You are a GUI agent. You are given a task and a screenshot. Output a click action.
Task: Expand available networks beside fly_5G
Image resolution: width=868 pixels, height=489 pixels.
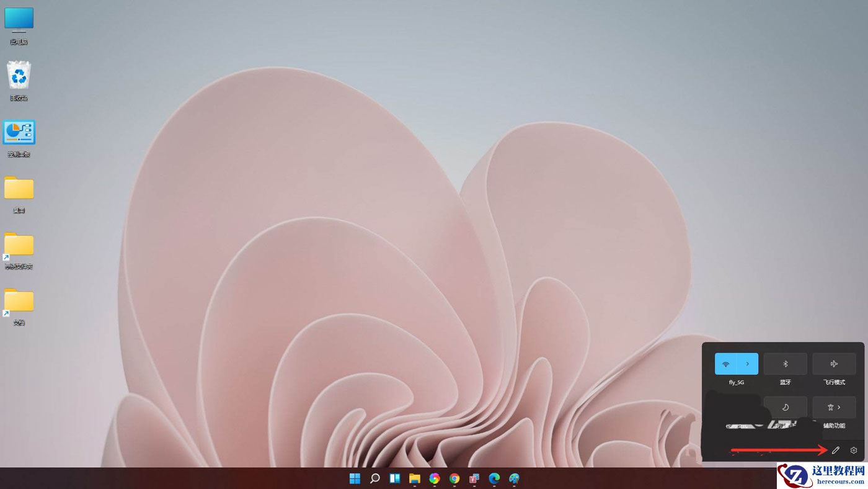point(747,364)
